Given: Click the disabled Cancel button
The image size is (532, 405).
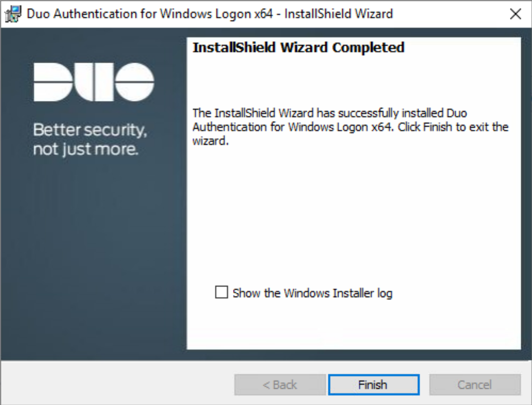Looking at the screenshot, I should pos(474,385).
